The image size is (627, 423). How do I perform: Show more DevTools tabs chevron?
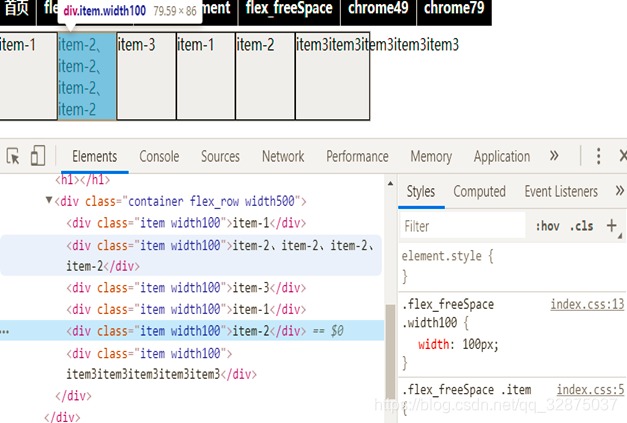pos(554,156)
